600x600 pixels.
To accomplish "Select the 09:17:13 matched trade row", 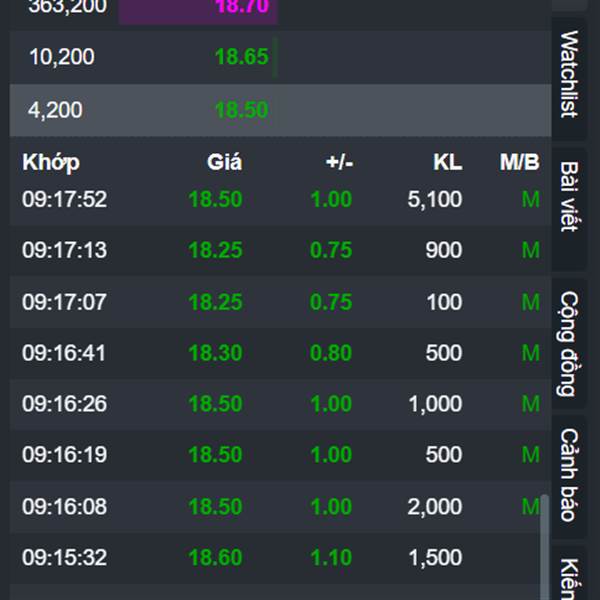I will click(280, 250).
